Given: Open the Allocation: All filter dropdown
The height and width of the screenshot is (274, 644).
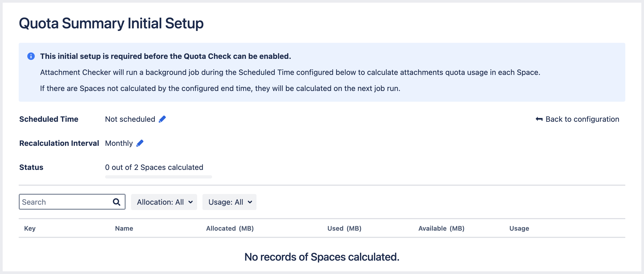Looking at the screenshot, I should click(x=164, y=202).
